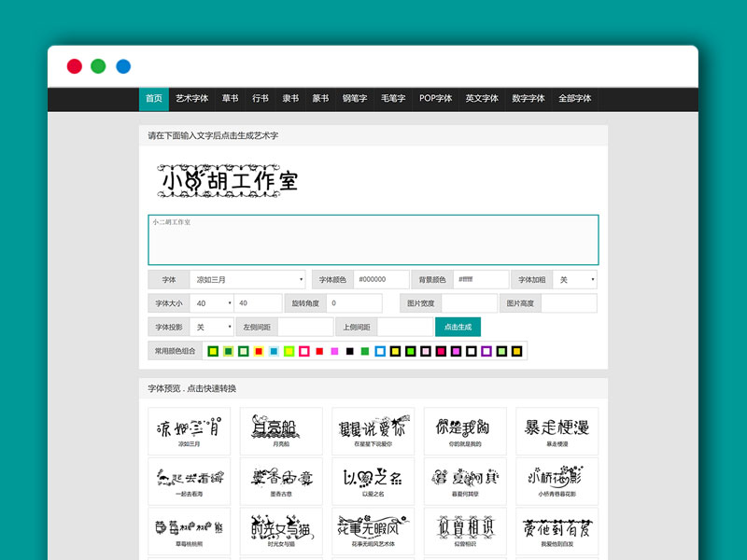View the 数字字体 section

coord(528,98)
